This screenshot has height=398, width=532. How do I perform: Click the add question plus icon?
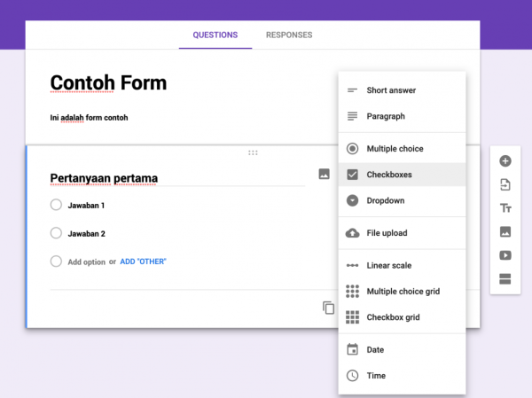[x=505, y=160]
